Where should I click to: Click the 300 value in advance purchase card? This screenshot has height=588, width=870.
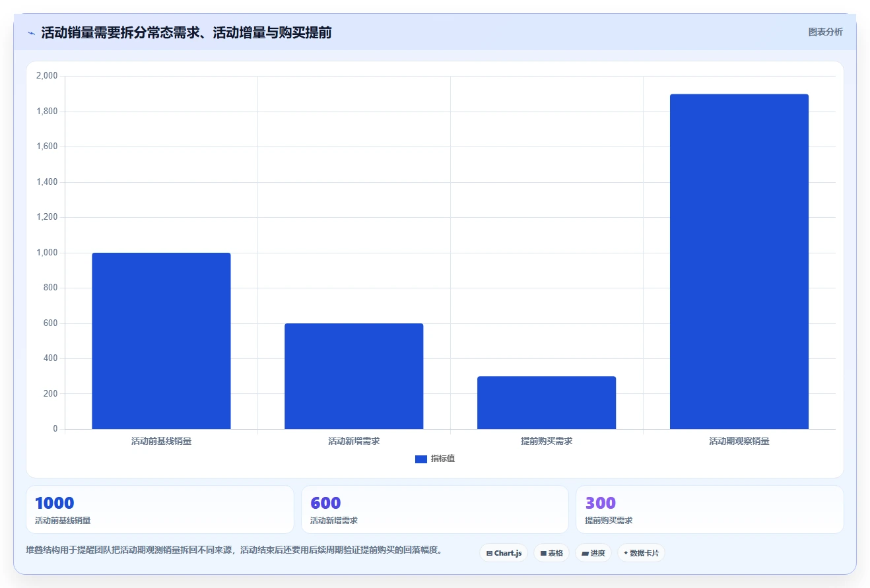pyautogui.click(x=601, y=504)
